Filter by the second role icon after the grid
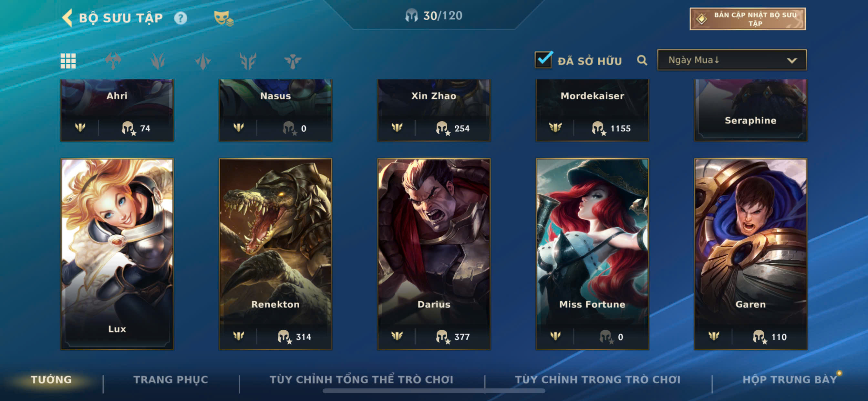This screenshot has width=868, height=401. [158, 61]
